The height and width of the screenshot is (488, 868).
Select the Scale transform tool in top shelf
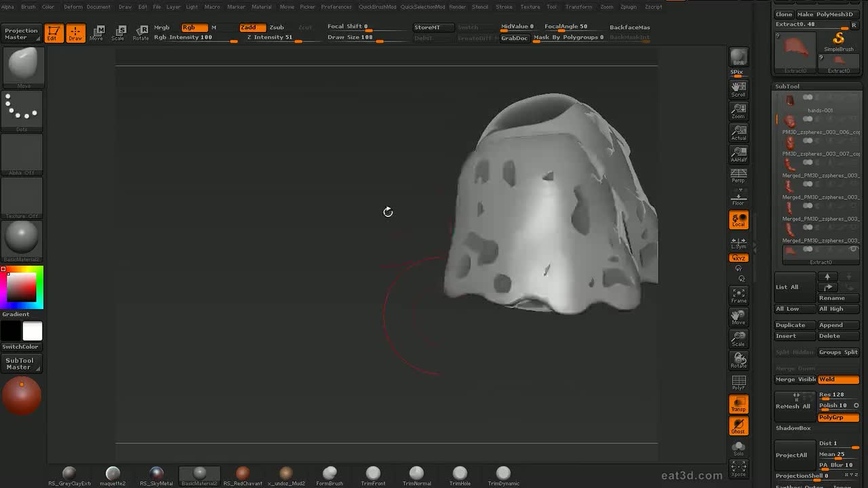click(119, 33)
